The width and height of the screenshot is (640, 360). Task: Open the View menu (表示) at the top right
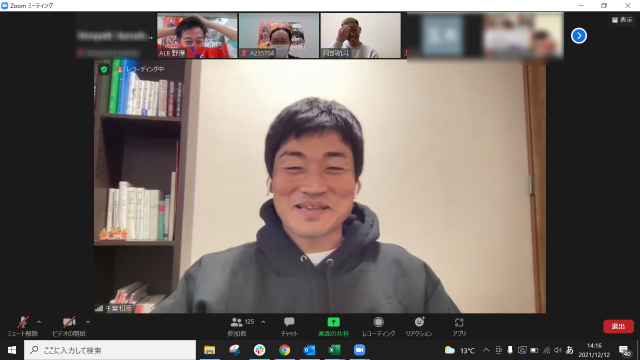(x=622, y=20)
